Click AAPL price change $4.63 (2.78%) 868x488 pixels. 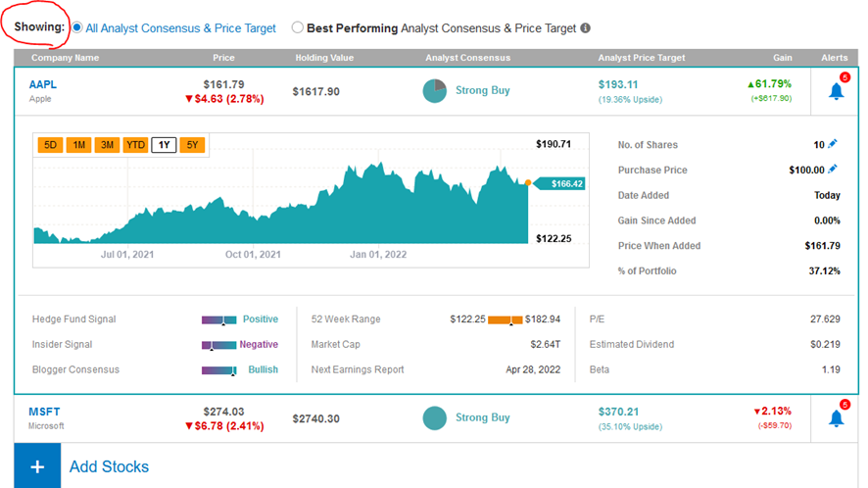point(224,99)
